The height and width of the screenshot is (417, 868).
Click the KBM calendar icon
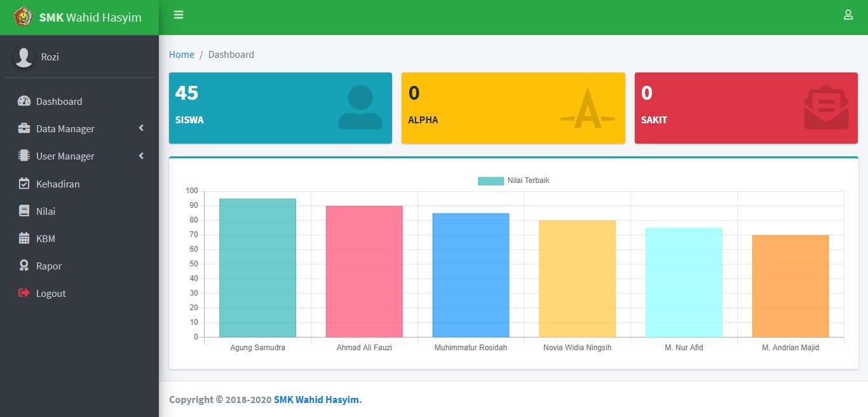(24, 238)
